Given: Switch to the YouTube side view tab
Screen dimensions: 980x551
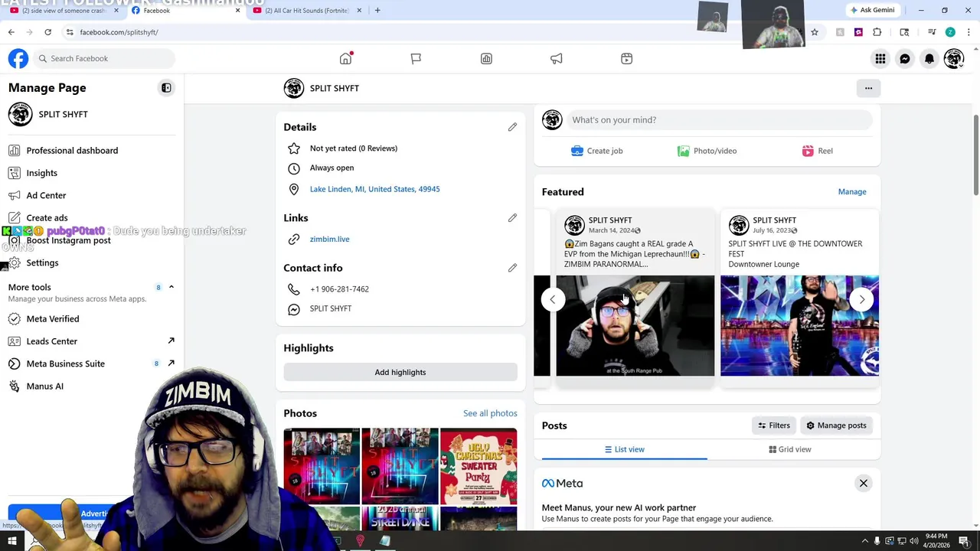Looking at the screenshot, I should click(65, 11).
